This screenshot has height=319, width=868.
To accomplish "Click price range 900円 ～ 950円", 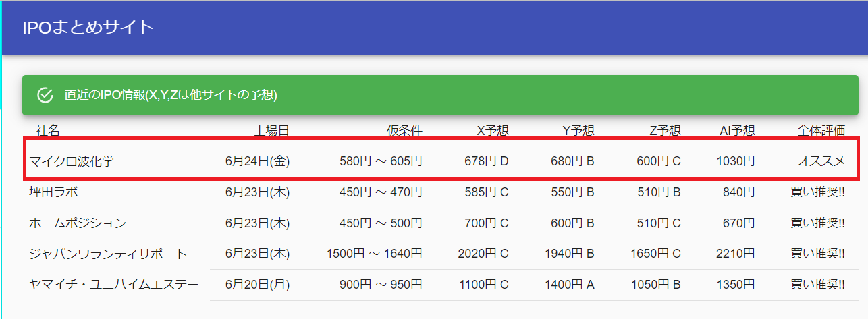I will point(381,285).
